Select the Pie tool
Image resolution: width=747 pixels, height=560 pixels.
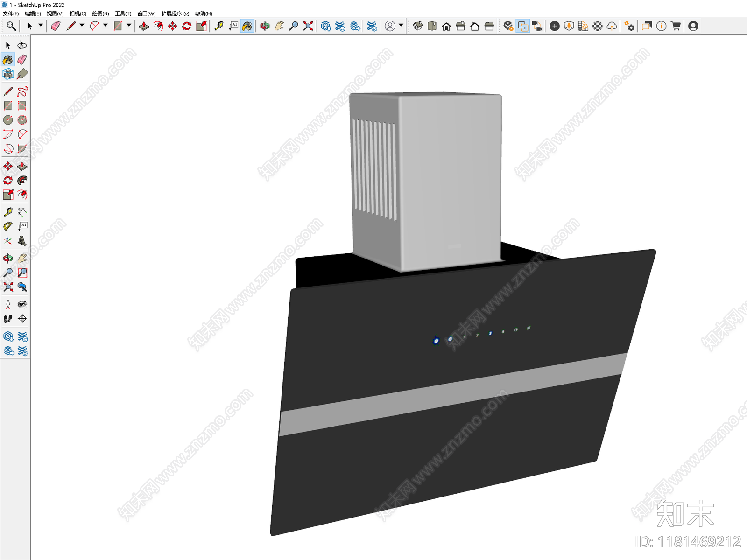pyautogui.click(x=22, y=149)
